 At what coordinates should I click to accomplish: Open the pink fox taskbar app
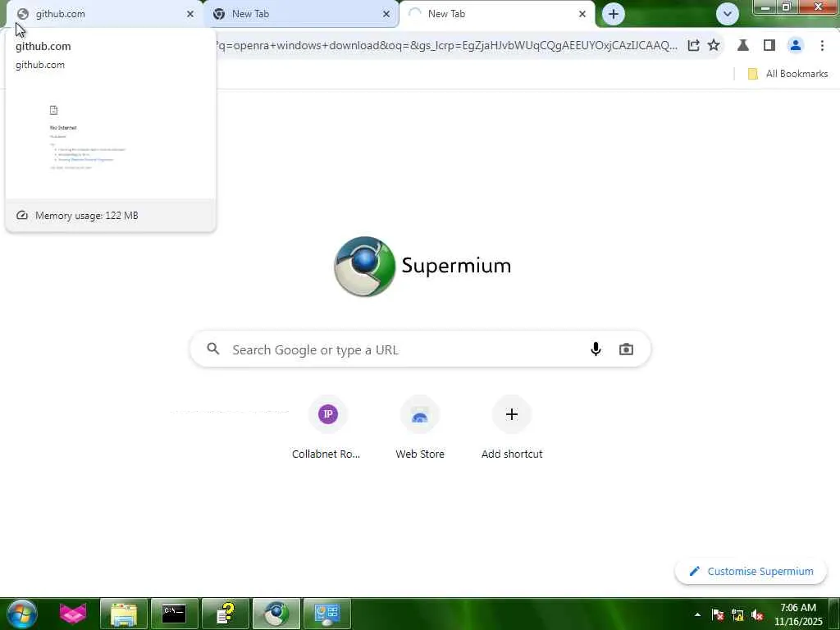[73, 614]
